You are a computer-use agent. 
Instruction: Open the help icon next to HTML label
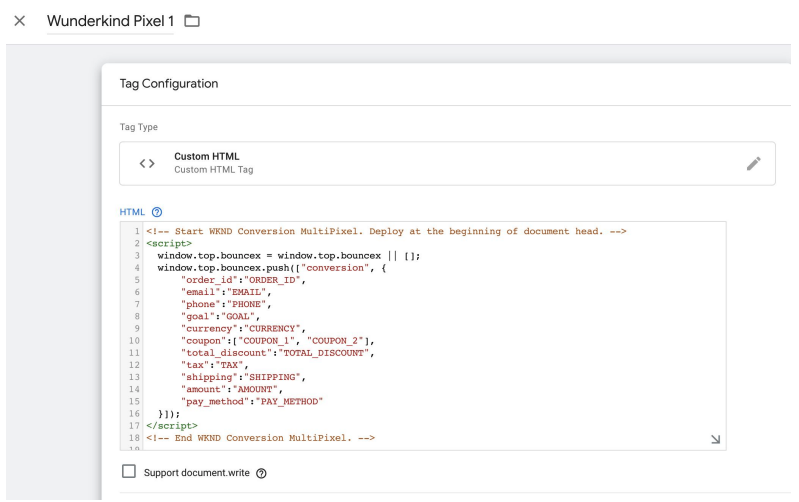(157, 212)
